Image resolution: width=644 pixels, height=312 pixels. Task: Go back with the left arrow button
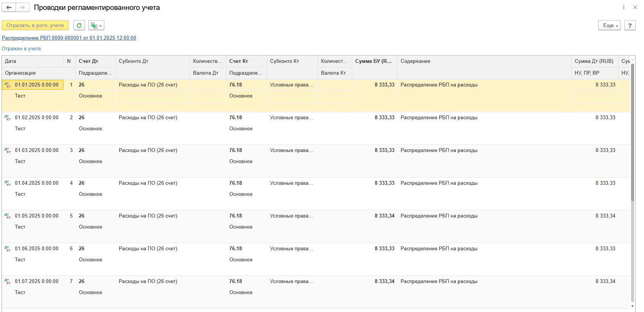click(9, 7)
